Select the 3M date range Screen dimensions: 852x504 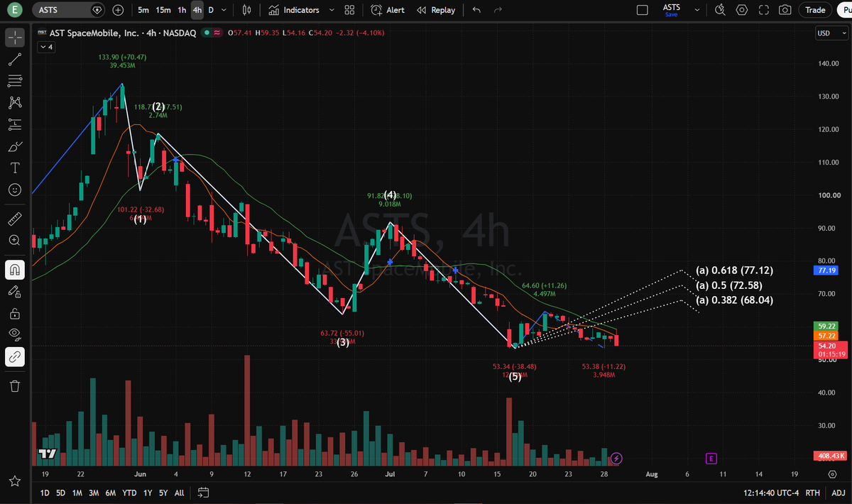(94, 493)
